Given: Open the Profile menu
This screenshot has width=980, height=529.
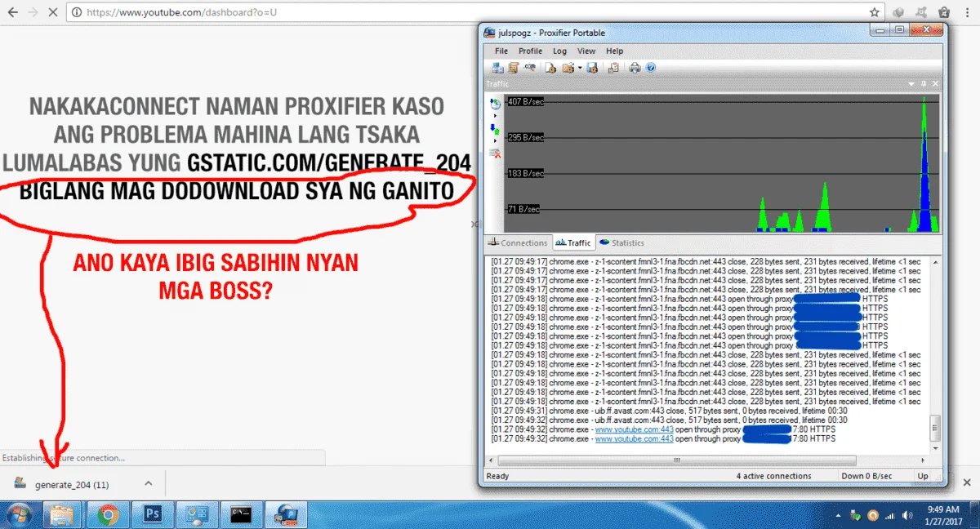Looking at the screenshot, I should pos(530,51).
